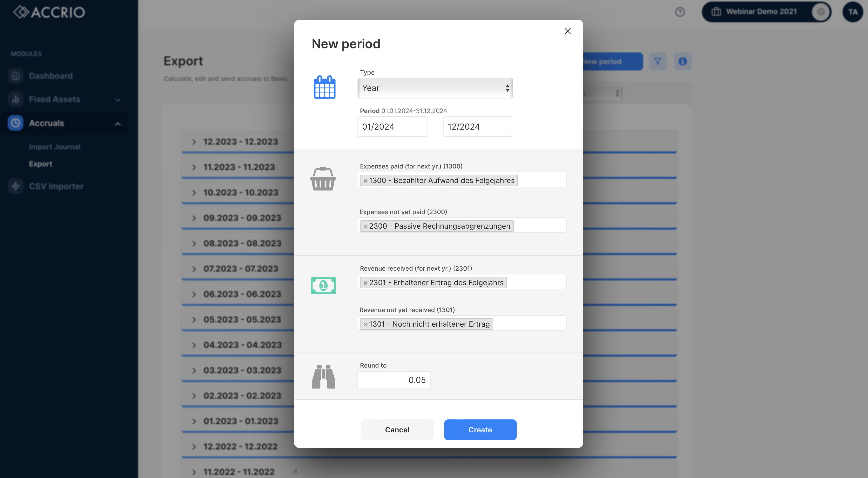Click the shopping basket expenses icon
The width and height of the screenshot is (868, 478).
[x=323, y=179]
